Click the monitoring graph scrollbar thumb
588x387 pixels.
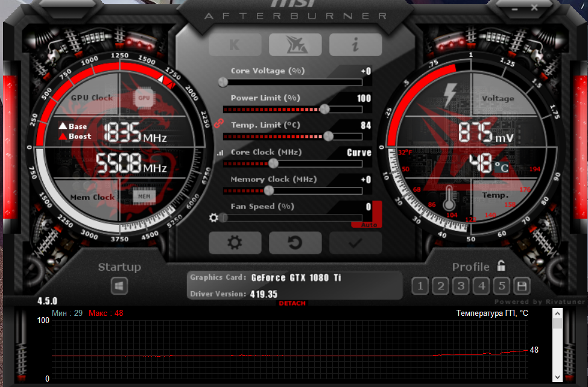click(558, 324)
